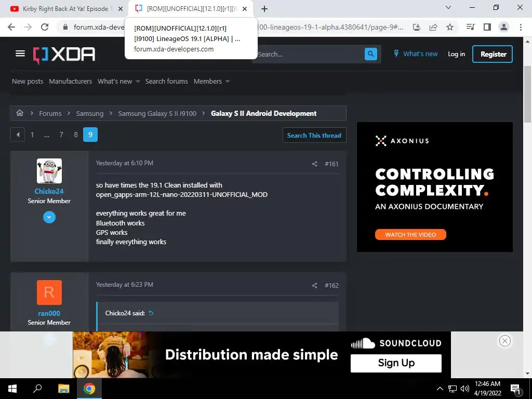Open Chrome three-dot menu
Viewport: 532px width, 399px height.
[521, 27]
